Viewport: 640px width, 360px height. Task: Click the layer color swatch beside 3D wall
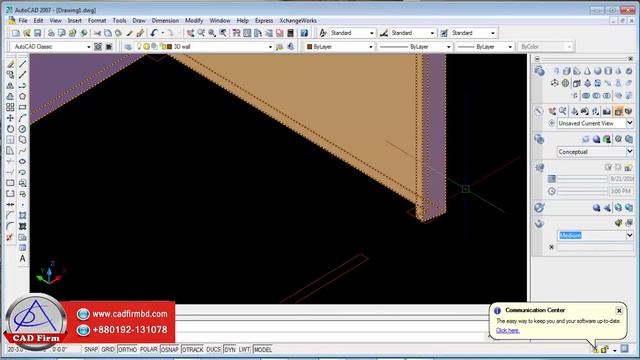coord(169,47)
